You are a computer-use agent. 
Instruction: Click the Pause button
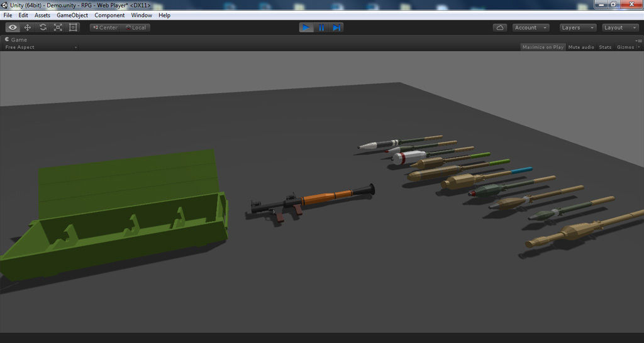pos(321,28)
